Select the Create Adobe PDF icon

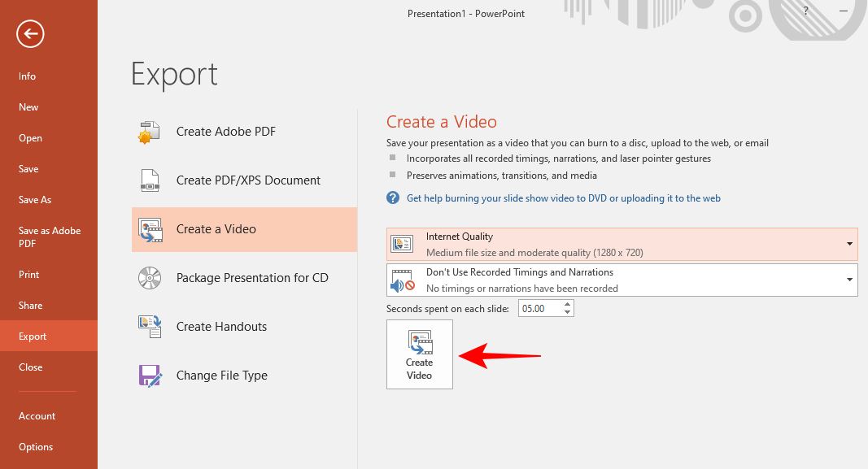pyautogui.click(x=150, y=131)
